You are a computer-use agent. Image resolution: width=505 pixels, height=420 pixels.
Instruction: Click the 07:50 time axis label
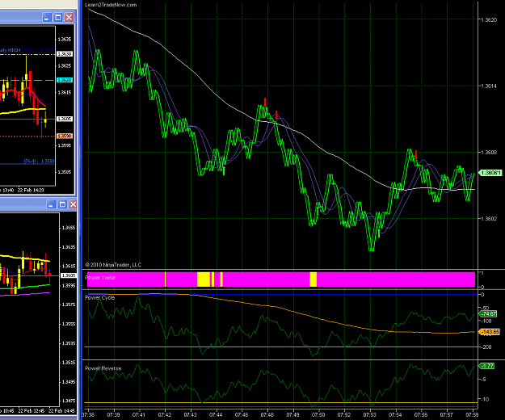coord(318,415)
